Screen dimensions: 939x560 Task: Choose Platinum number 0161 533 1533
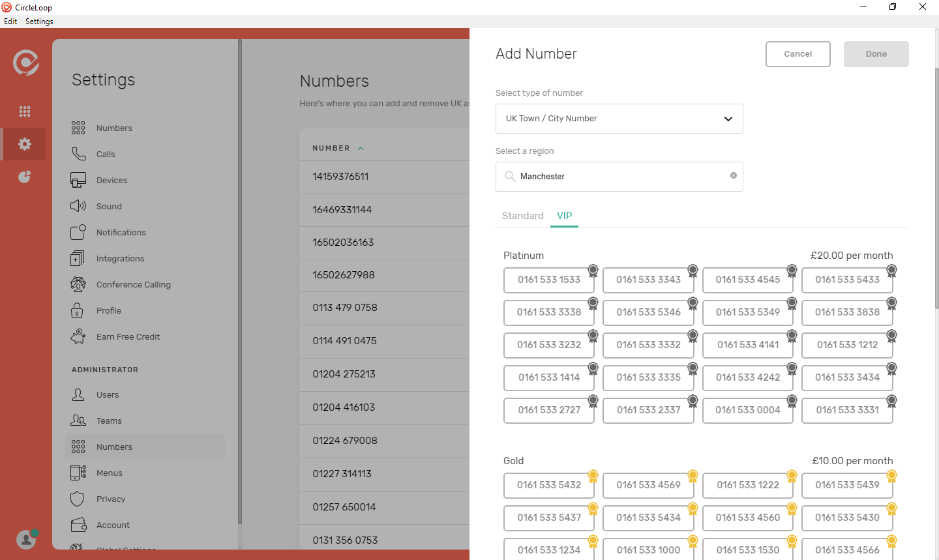548,280
